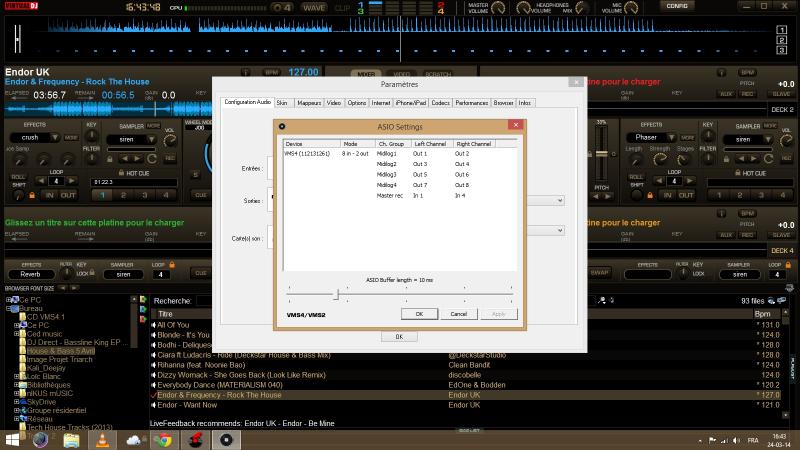Click the Windows Start button
The image size is (800, 450).
point(12,440)
